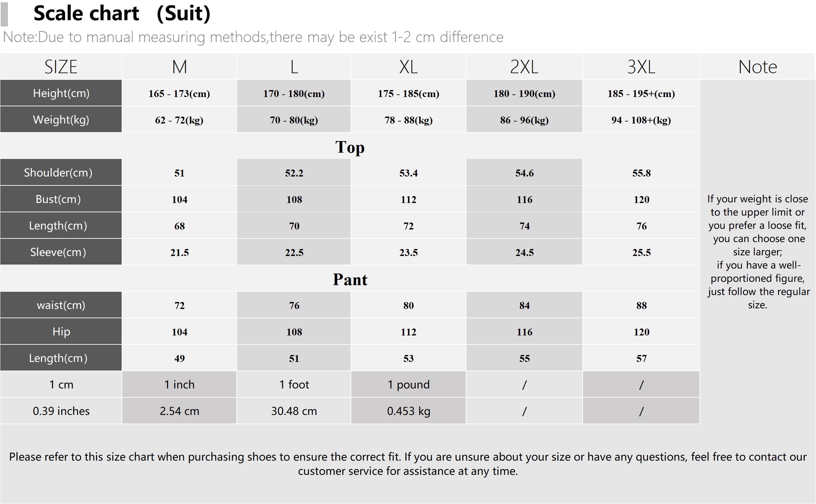816x504 pixels.
Task: Click the Height(cm) row label
Action: [61, 93]
